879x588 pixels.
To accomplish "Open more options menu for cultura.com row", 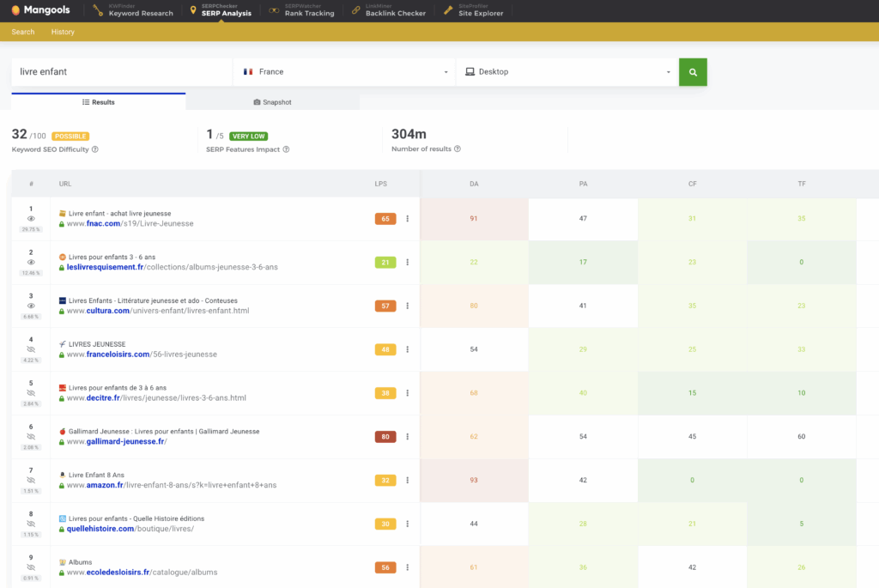I will pyautogui.click(x=408, y=306).
